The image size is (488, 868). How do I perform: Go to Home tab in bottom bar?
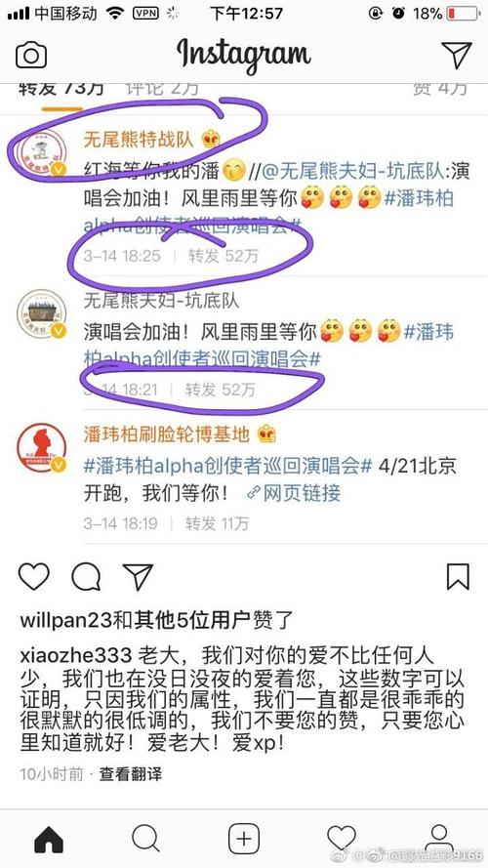pos(49,840)
